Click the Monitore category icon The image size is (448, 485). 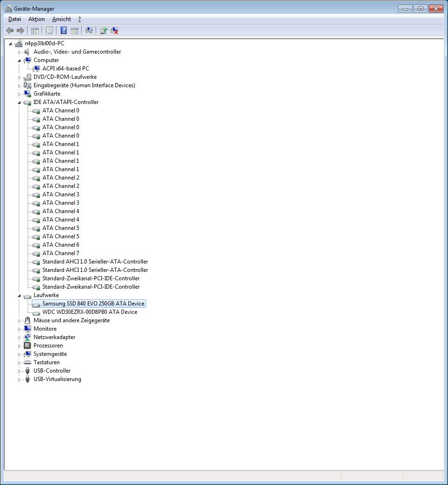27,328
